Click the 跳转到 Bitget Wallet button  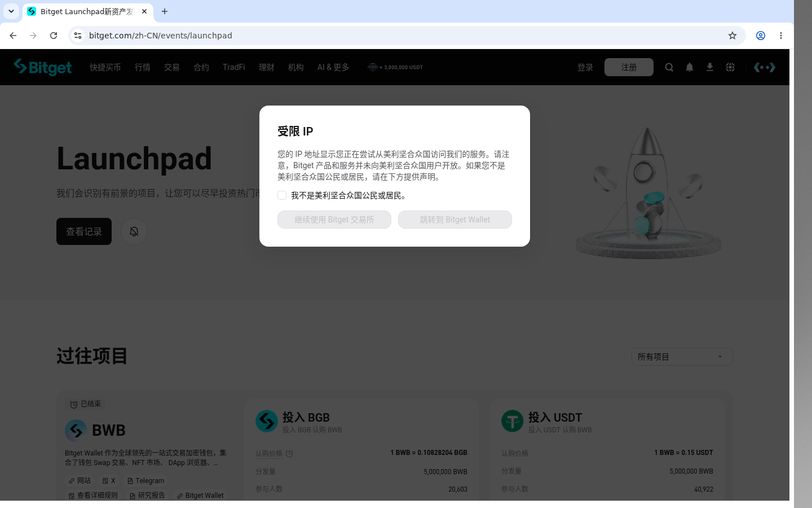(x=455, y=220)
